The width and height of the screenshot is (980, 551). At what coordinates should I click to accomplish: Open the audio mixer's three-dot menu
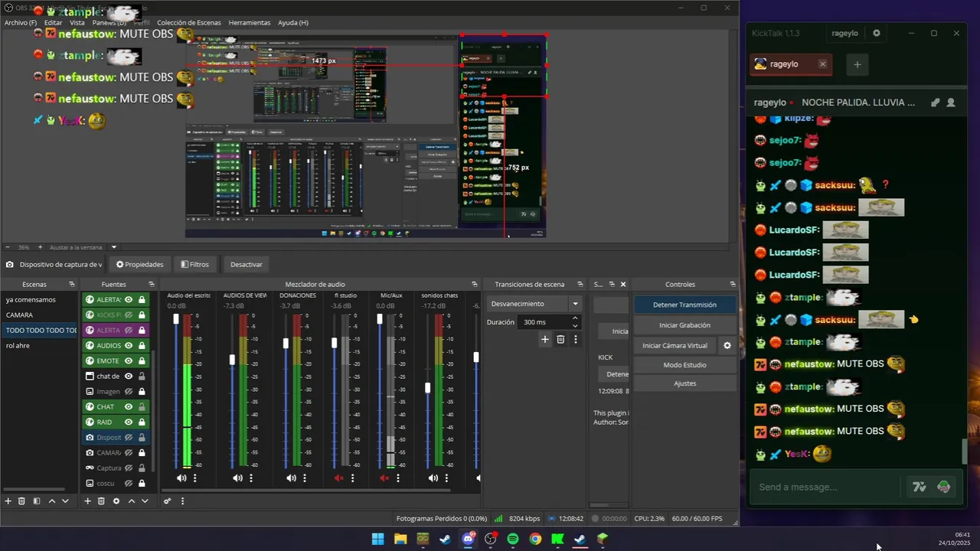pos(182,501)
